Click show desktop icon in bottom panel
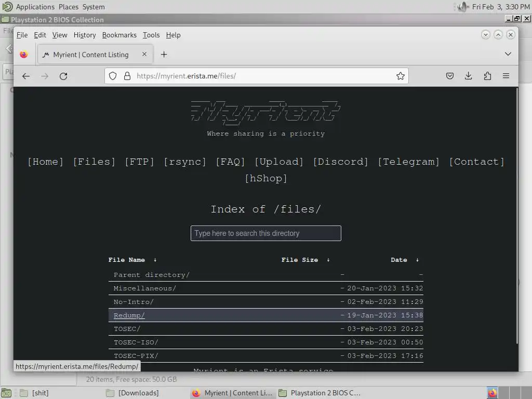532x399 pixels. (x=6, y=393)
